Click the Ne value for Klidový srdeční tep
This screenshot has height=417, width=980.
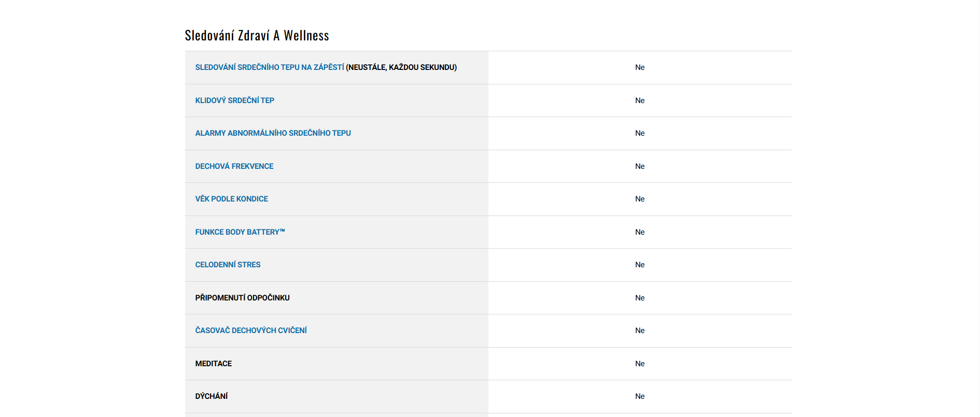click(x=640, y=100)
